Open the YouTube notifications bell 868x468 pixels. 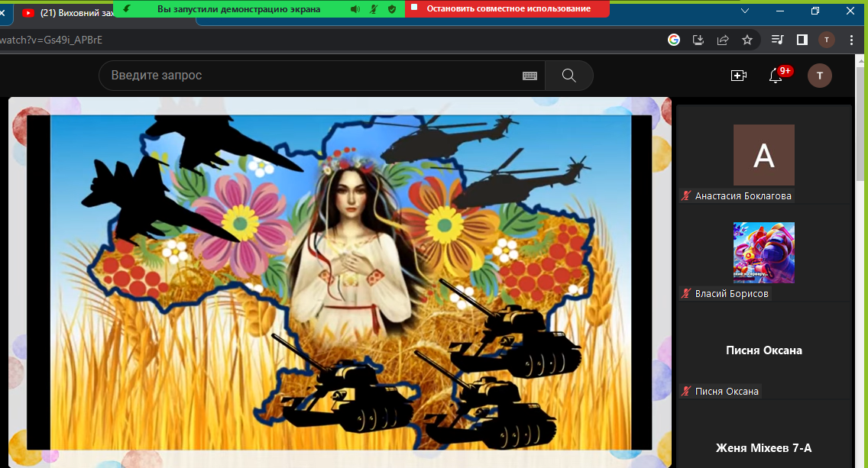[776, 76]
